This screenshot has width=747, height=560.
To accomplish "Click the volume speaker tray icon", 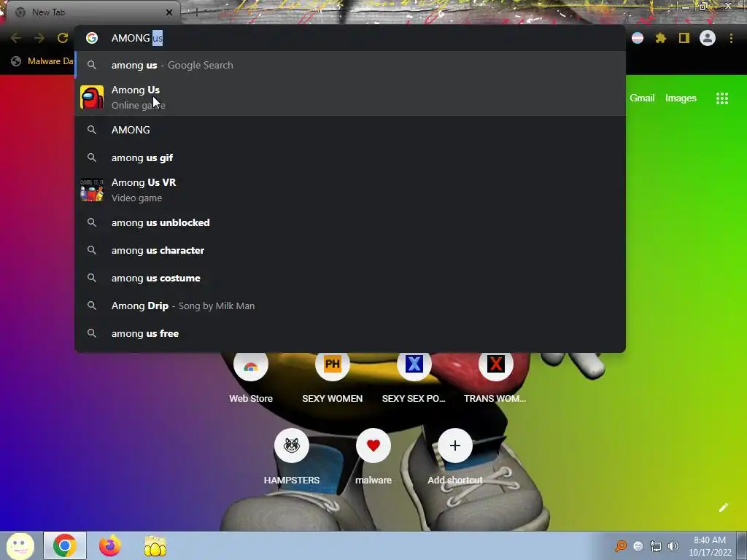I will click(x=673, y=546).
